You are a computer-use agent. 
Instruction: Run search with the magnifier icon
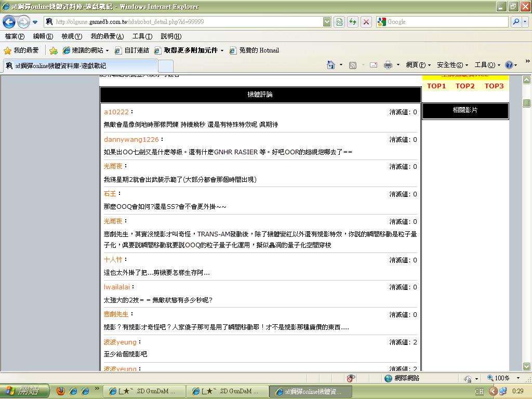click(516, 22)
